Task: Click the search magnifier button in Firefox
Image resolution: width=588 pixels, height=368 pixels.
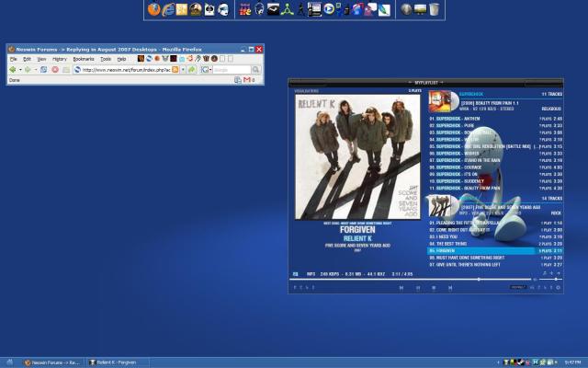Action: tap(255, 70)
